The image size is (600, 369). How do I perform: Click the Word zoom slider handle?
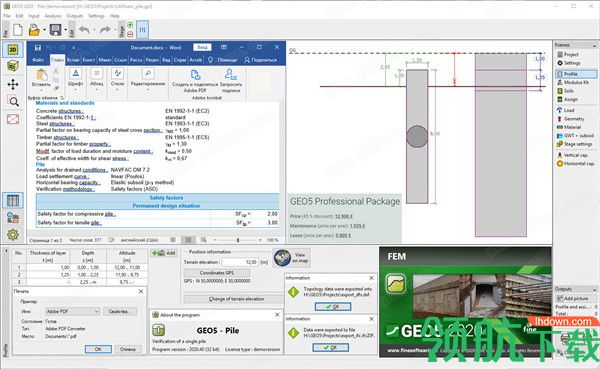tap(238, 240)
